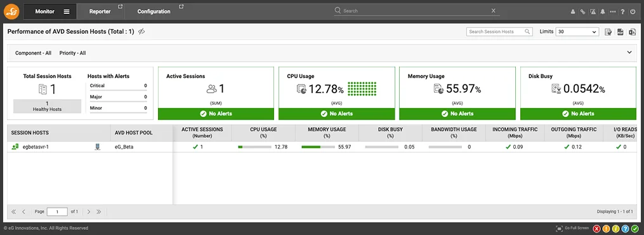The height and width of the screenshot is (235, 644).
Task: Open the Monitor hamburger menu icon
Action: [x=67, y=11]
